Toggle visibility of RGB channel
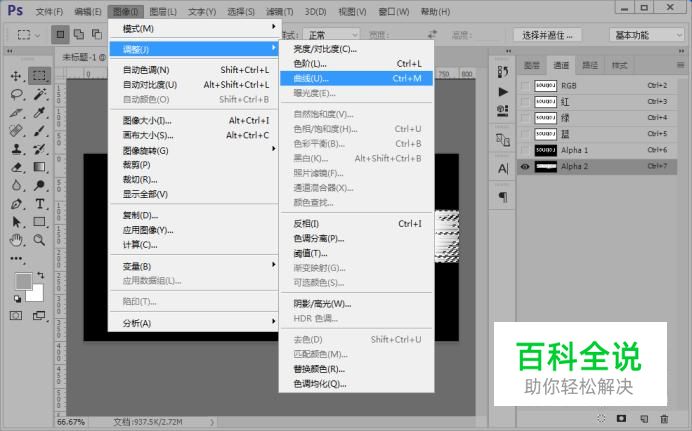Image resolution: width=692 pixels, height=431 pixels. (x=525, y=86)
